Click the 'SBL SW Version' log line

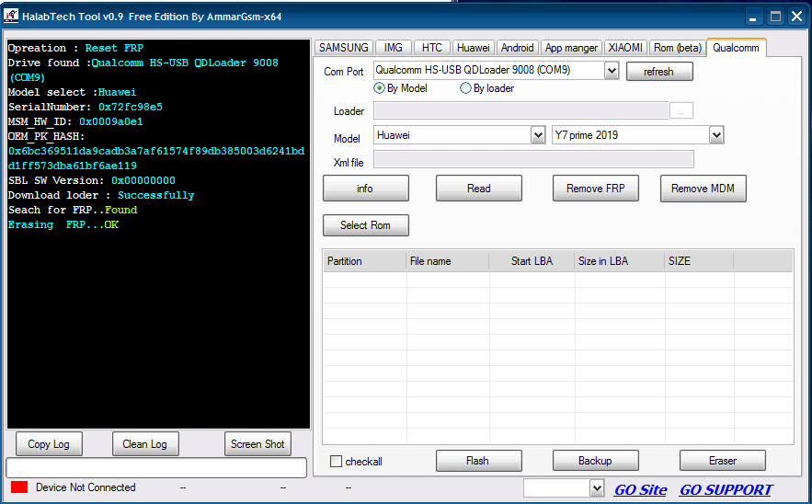(92, 180)
